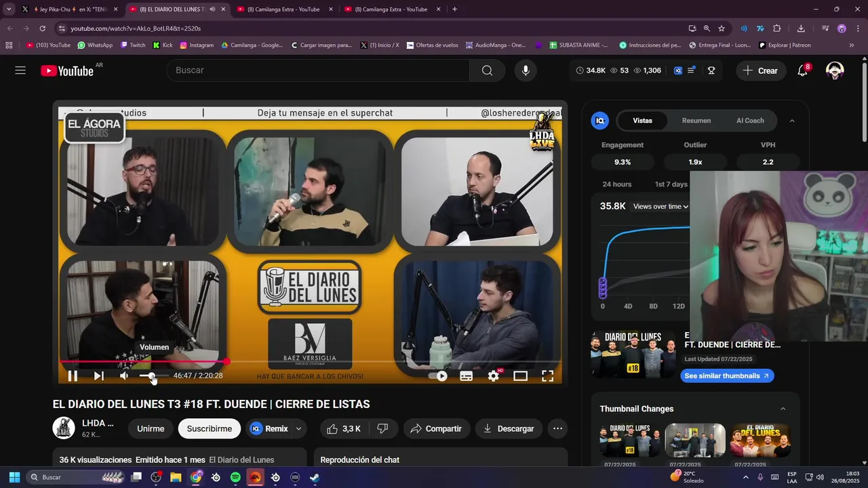
Task: Click the Unirme join button
Action: (x=151, y=428)
